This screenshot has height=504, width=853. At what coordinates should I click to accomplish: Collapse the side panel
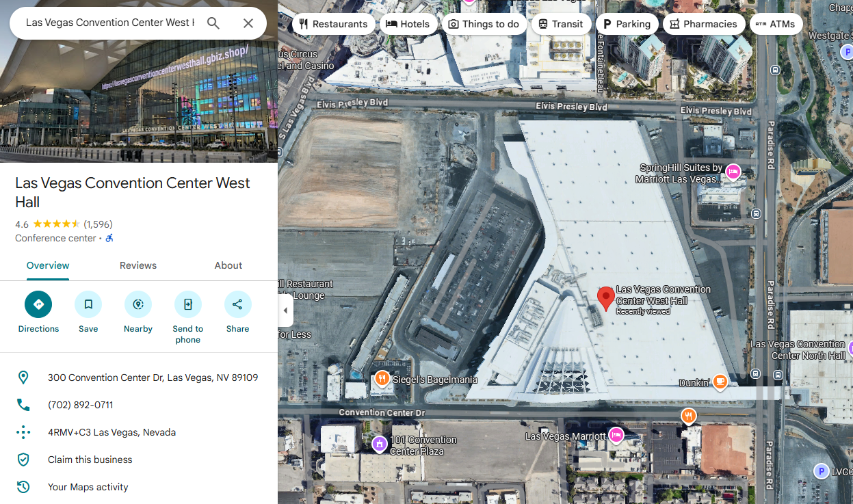coord(285,310)
